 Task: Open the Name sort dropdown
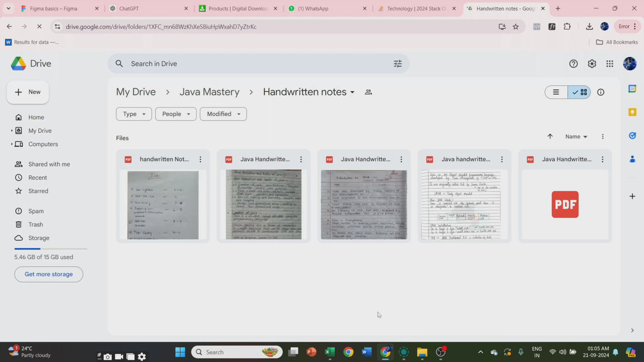[x=576, y=137]
